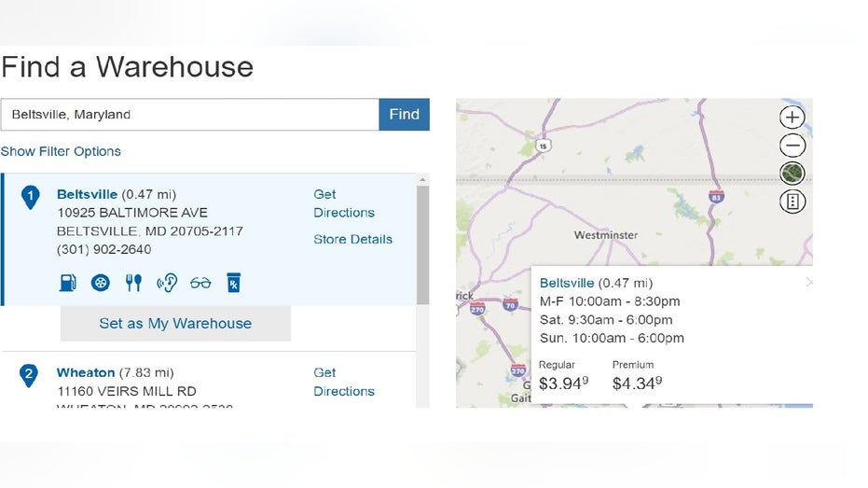
Task: Click the gas station service icon
Action: point(67,283)
